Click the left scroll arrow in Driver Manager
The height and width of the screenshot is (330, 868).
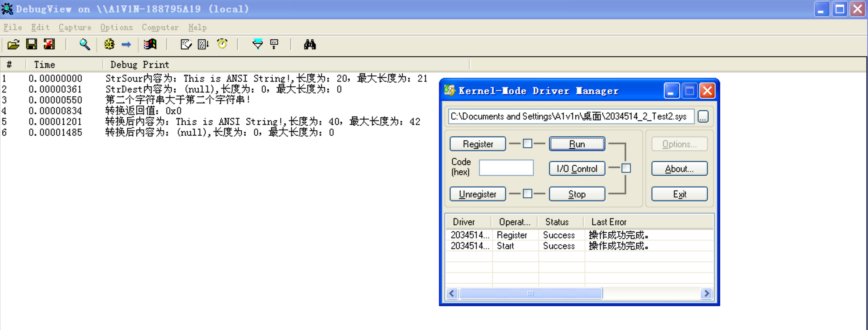pos(452,293)
